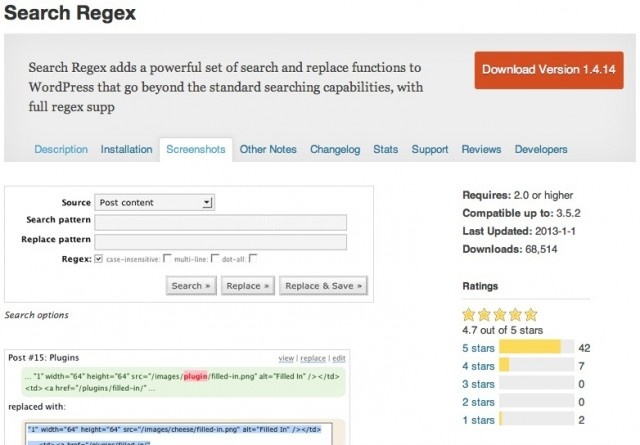
Task: Click the 5 stars rating bar
Action: [x=537, y=347]
